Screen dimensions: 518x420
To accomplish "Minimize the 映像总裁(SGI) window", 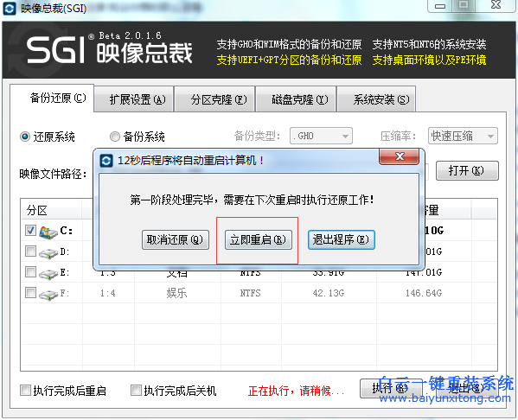I will tap(439, 6).
